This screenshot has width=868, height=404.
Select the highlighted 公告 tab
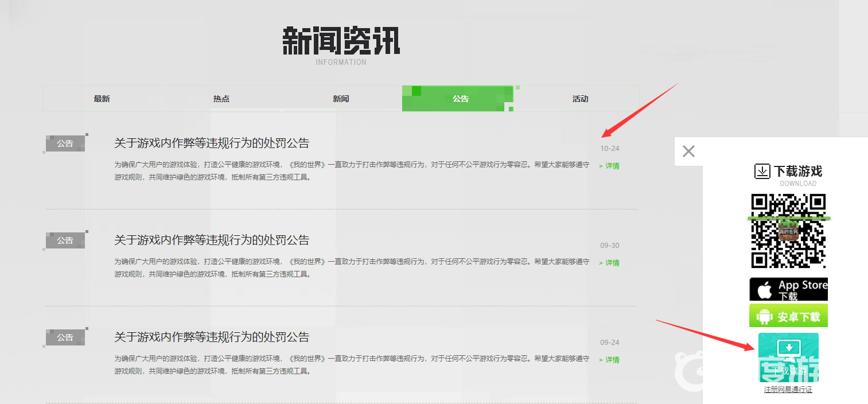point(460,99)
